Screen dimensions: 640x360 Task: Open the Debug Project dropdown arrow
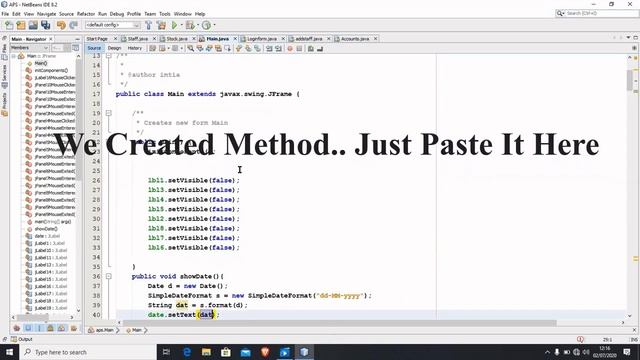pyautogui.click(x=198, y=25)
